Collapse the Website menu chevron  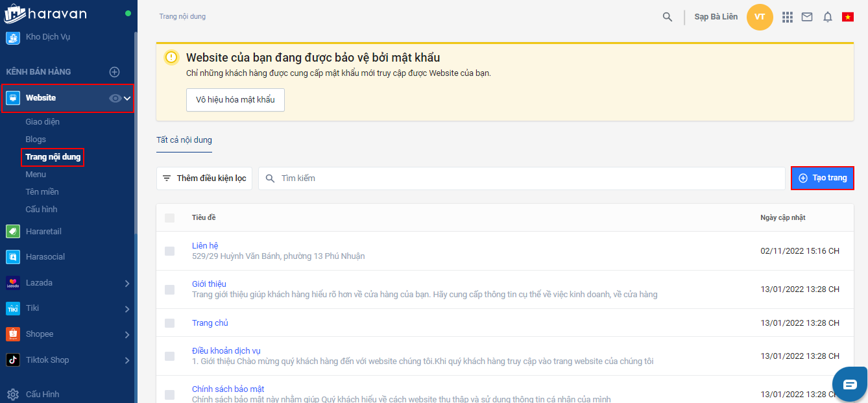pyautogui.click(x=127, y=98)
